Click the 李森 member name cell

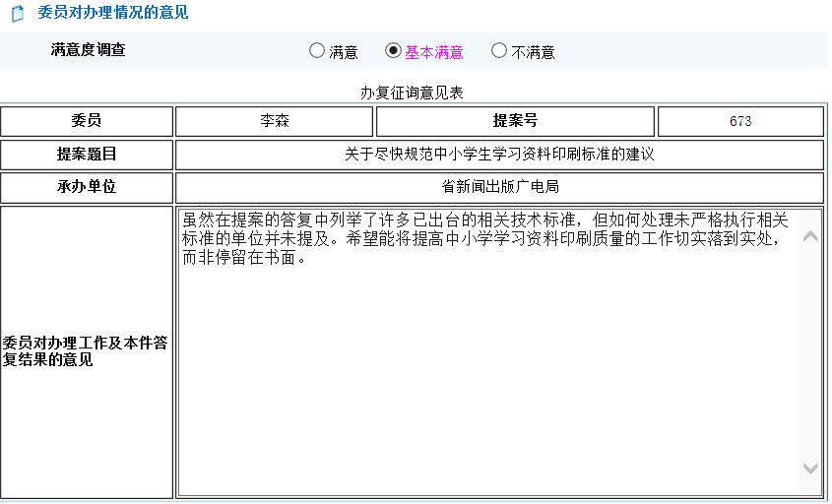[x=275, y=121]
